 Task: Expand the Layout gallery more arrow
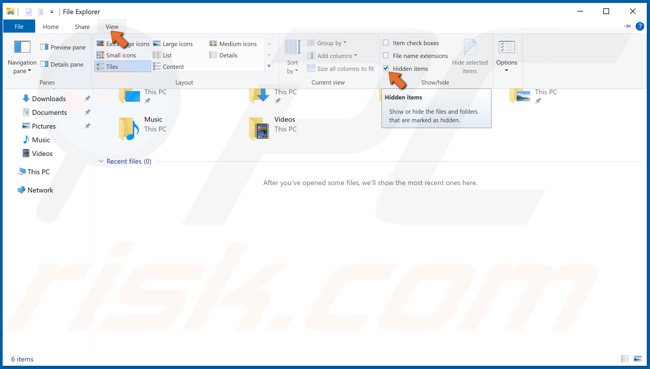pyautogui.click(x=269, y=66)
